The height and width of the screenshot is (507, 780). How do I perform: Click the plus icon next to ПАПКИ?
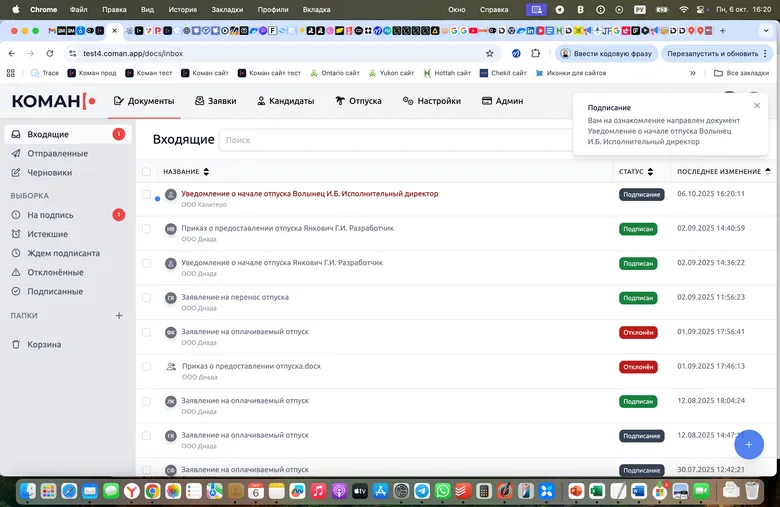(119, 315)
